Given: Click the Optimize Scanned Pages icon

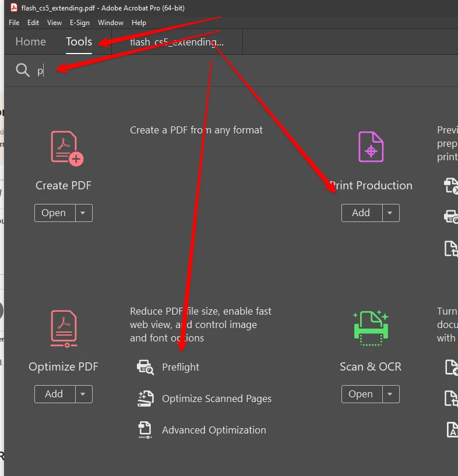Looking at the screenshot, I should tap(146, 399).
